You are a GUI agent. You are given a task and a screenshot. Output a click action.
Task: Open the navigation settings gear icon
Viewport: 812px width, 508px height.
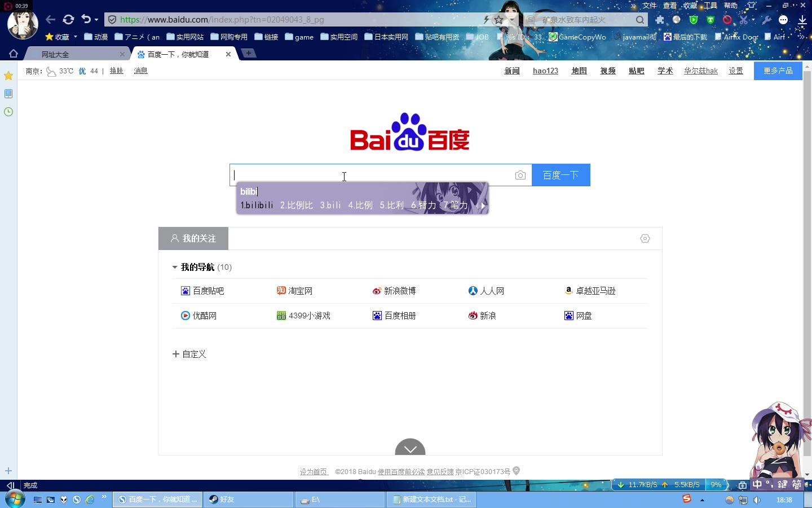[645, 239]
